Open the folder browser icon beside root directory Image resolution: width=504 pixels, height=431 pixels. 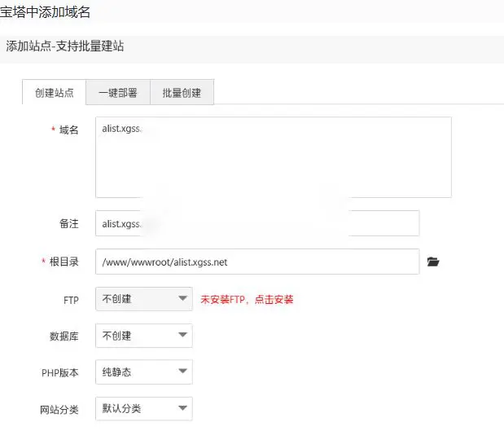pos(433,262)
